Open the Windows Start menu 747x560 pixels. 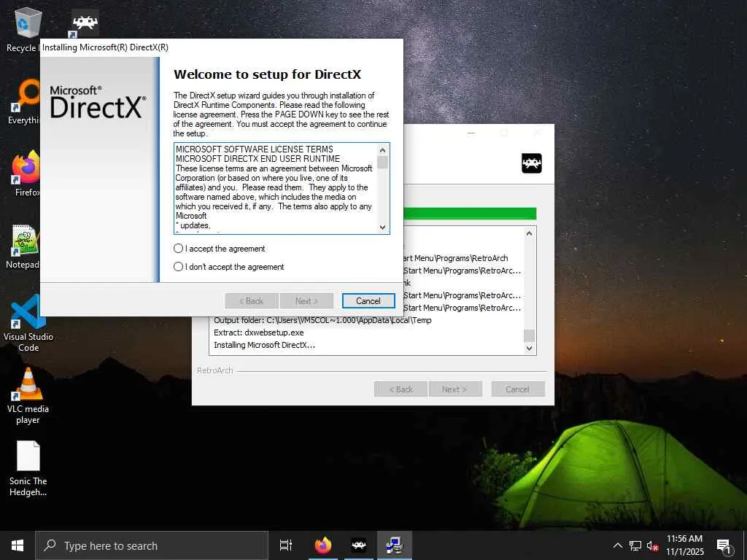tap(18, 545)
